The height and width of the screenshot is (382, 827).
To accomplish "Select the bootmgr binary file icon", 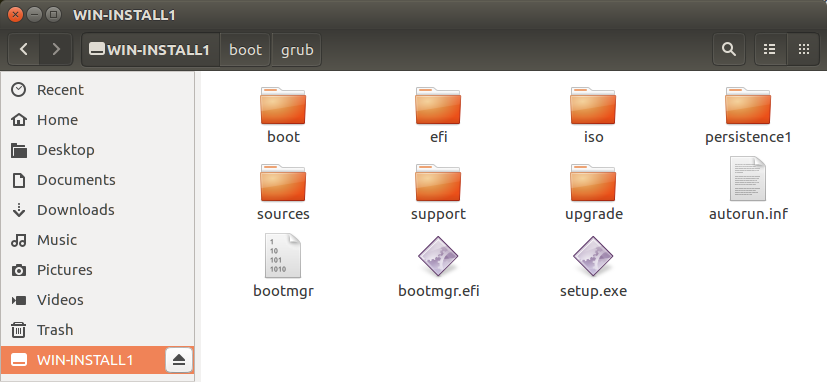I will click(283, 256).
